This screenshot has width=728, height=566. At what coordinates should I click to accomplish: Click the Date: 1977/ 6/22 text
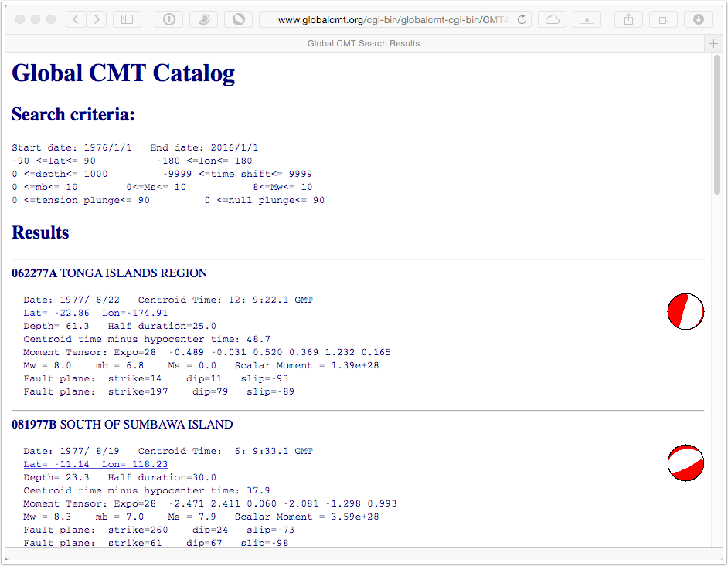72,300
